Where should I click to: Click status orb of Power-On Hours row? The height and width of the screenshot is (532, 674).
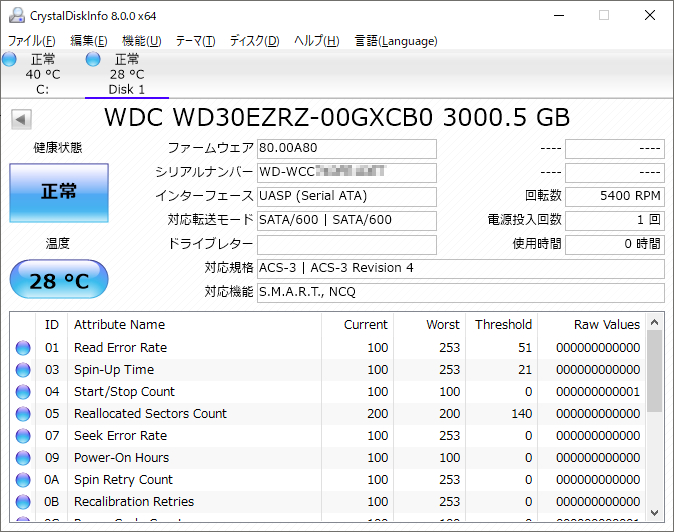point(23,458)
